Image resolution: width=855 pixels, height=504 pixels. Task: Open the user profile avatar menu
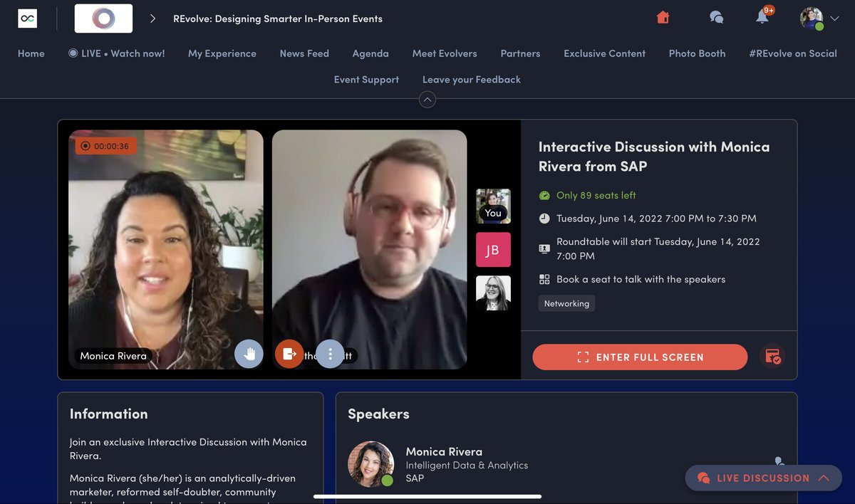[x=812, y=19]
